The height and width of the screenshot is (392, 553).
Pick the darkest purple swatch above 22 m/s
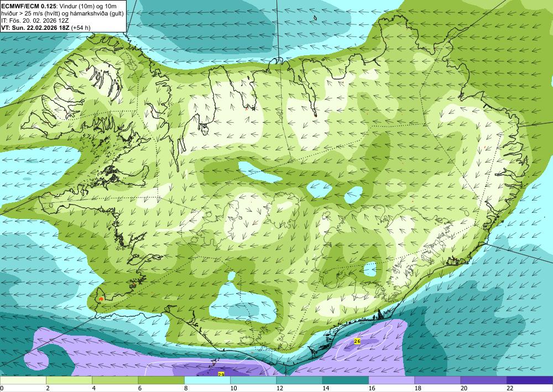click(530, 380)
